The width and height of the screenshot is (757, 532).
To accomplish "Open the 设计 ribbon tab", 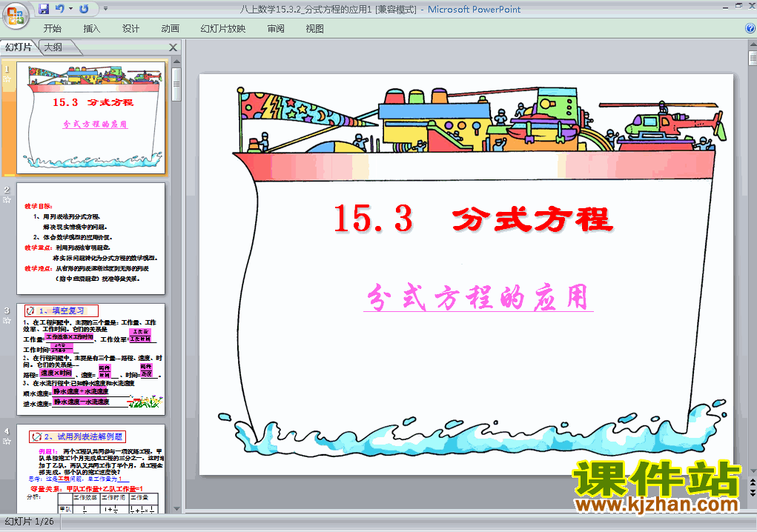I will coord(130,28).
